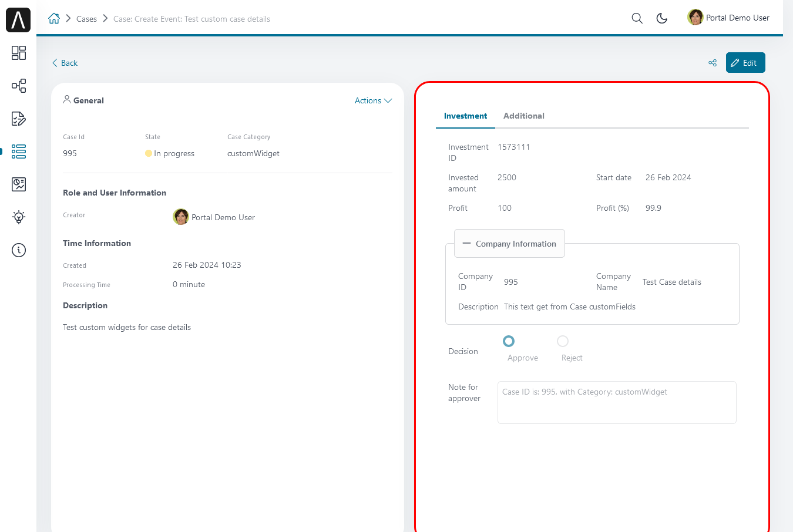Click the General person icon
The height and width of the screenshot is (532, 793).
67,99
